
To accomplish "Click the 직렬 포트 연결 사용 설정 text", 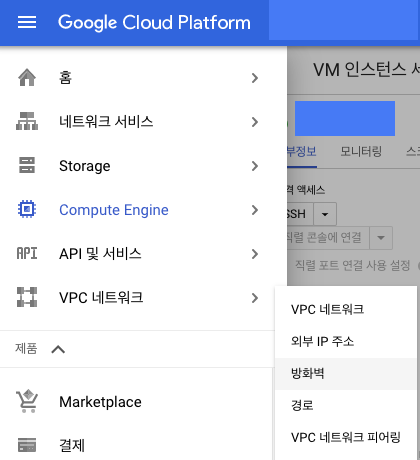I will coord(352,266).
